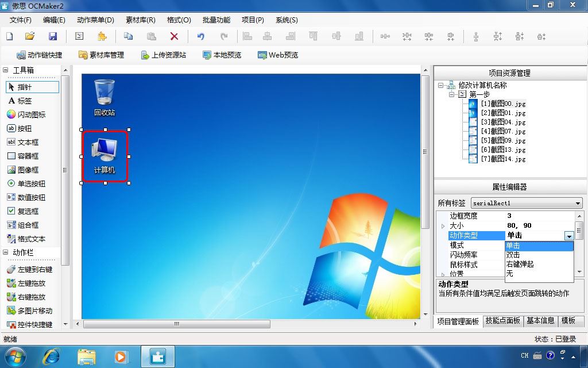Image resolution: width=588 pixels, height=368 pixels.
Task: Open the 格式(O) menu
Action: point(179,20)
